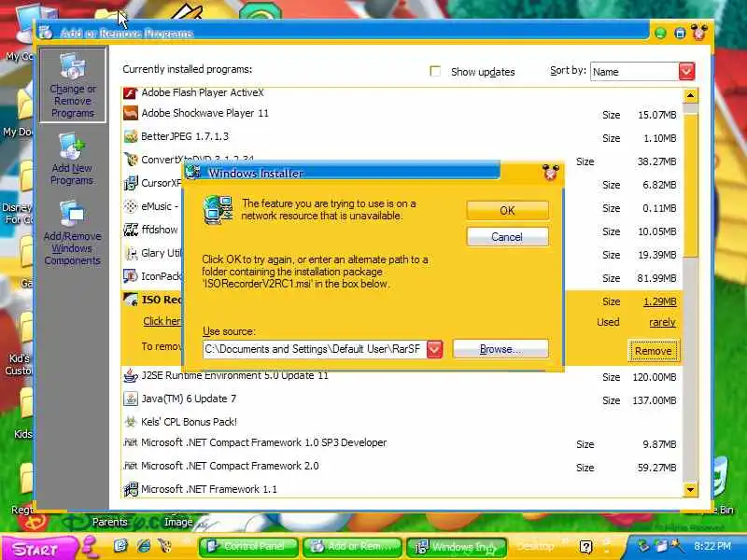The image size is (747, 560).
Task: Click the Internet Explorer quick launch icon
Action: coord(144,546)
